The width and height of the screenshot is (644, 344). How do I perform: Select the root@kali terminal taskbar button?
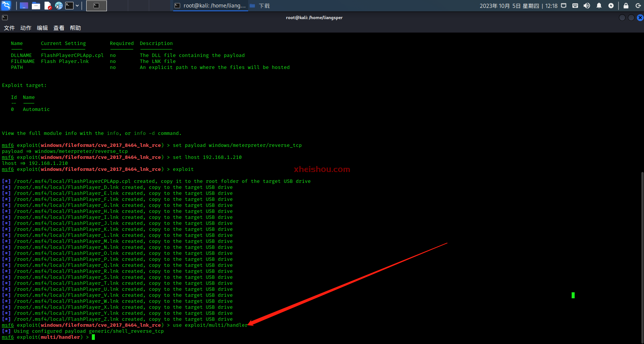pos(210,6)
